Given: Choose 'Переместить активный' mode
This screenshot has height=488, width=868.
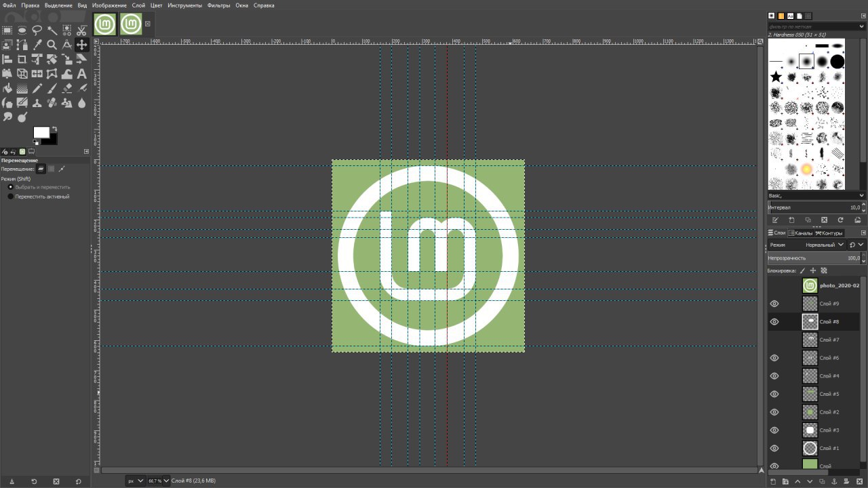Looking at the screenshot, I should (38, 197).
